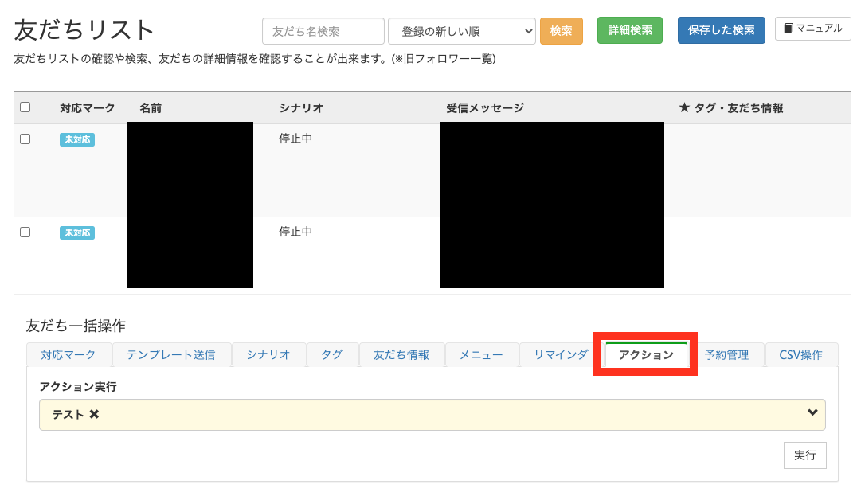This screenshot has height=504, width=861.
Task: Expand the アクション実行 selector chevron
Action: coord(812,412)
